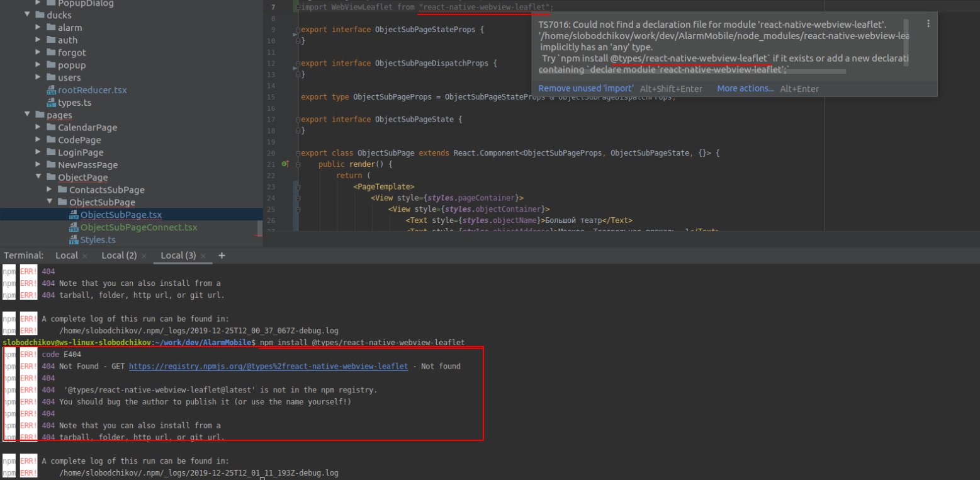Image resolution: width=980 pixels, height=480 pixels.
Task: Click the debug.log path ending 00_37_067Z
Action: tap(199, 330)
